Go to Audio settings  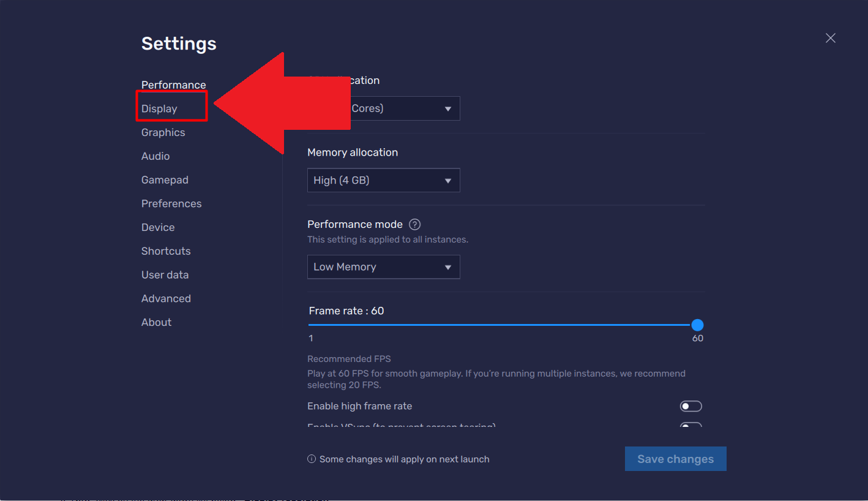(155, 156)
